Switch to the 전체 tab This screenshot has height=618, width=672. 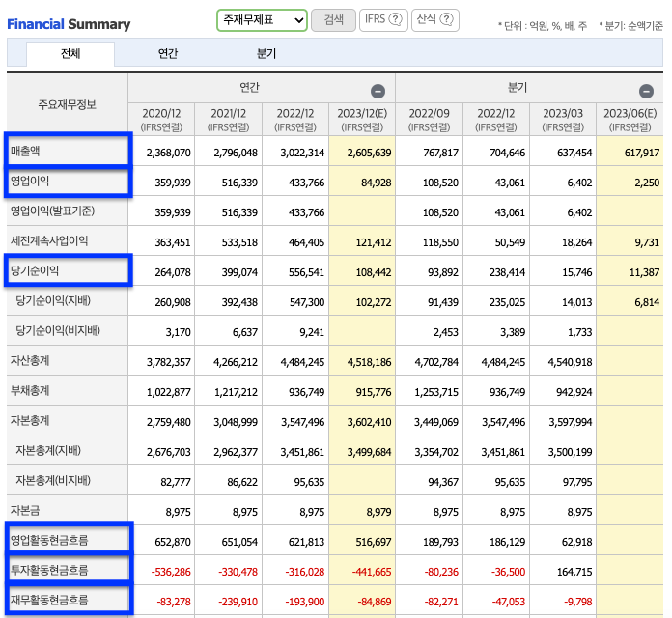tap(70, 53)
